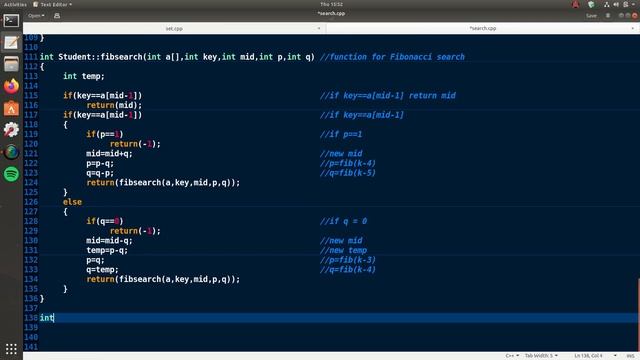This screenshot has height=360, width=640.
Task: Click 'mid=mid+q;' on line 121
Action: point(109,153)
